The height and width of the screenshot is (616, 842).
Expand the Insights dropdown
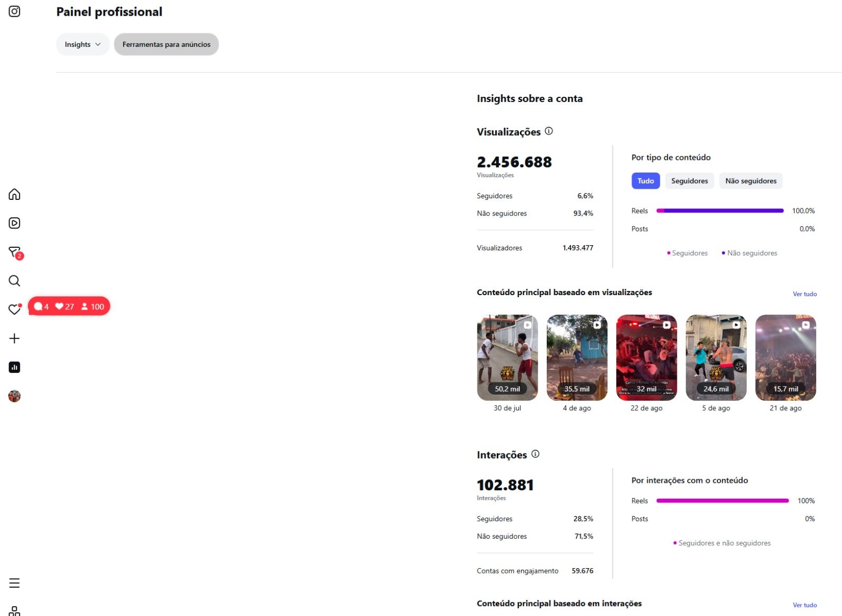(x=83, y=44)
